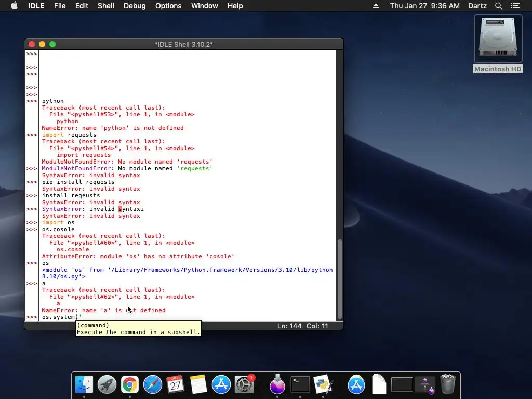Click the os.system( input line
The width and height of the screenshot is (532, 399).
coord(62,317)
